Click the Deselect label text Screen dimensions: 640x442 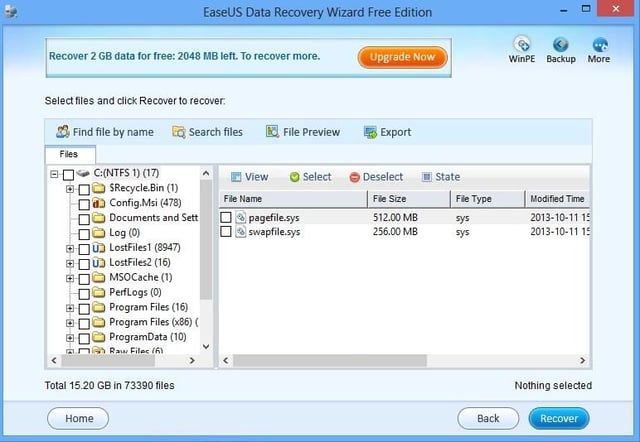coord(383,177)
